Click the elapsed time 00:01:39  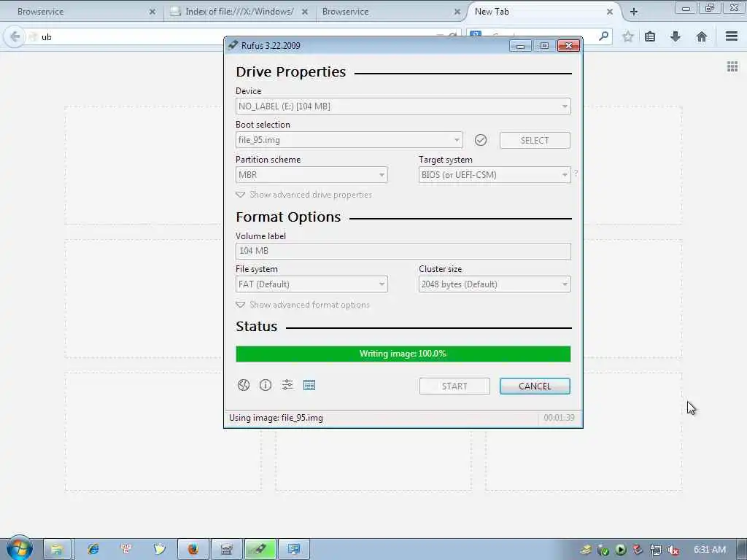559,418
